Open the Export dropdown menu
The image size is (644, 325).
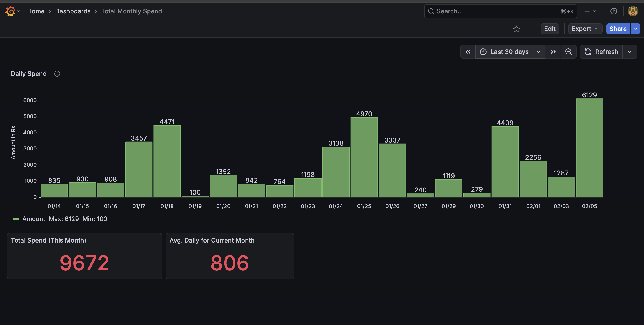pyautogui.click(x=584, y=29)
